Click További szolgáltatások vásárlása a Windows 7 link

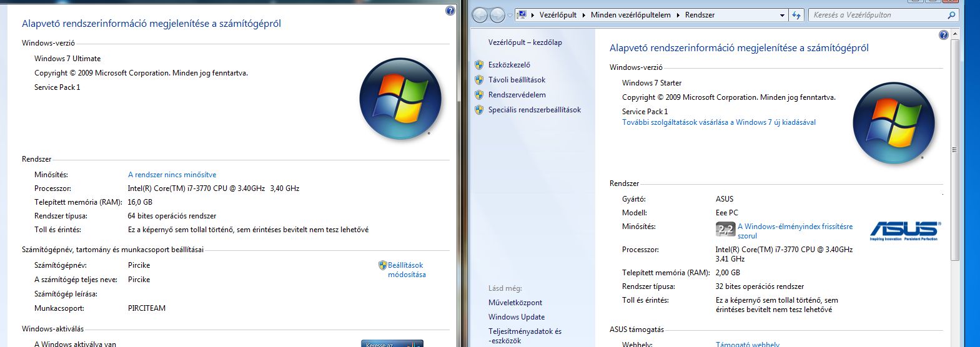pyautogui.click(x=719, y=122)
